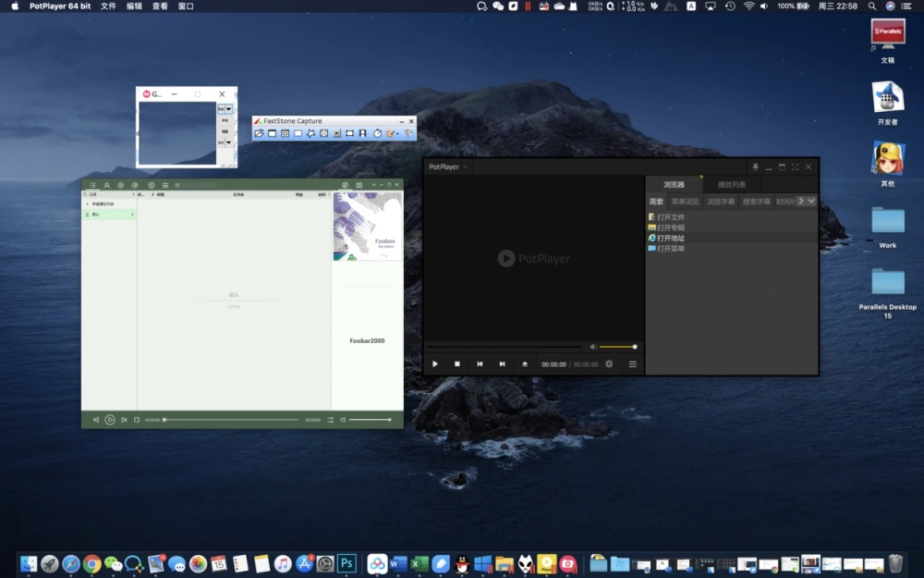Image resolution: width=924 pixels, height=578 pixels.
Task: Click the 打开文件 entry
Action: click(671, 217)
